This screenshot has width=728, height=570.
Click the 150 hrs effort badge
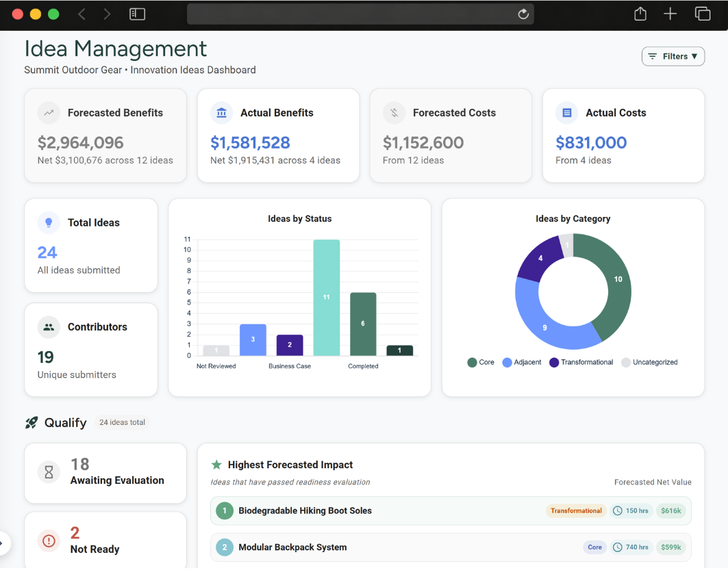(631, 510)
